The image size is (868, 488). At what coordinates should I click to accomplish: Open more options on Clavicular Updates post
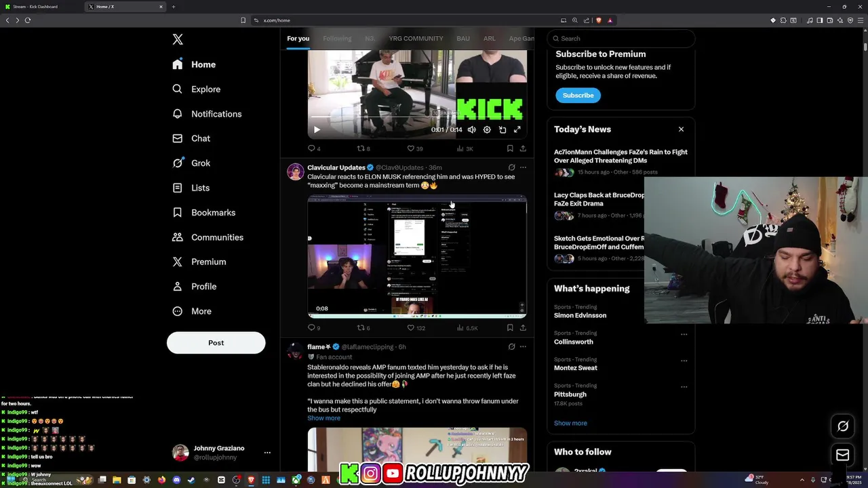coord(523,167)
